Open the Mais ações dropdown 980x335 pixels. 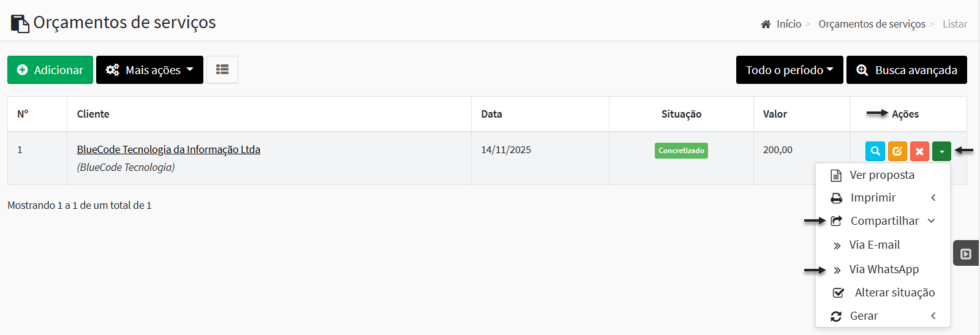click(x=149, y=70)
